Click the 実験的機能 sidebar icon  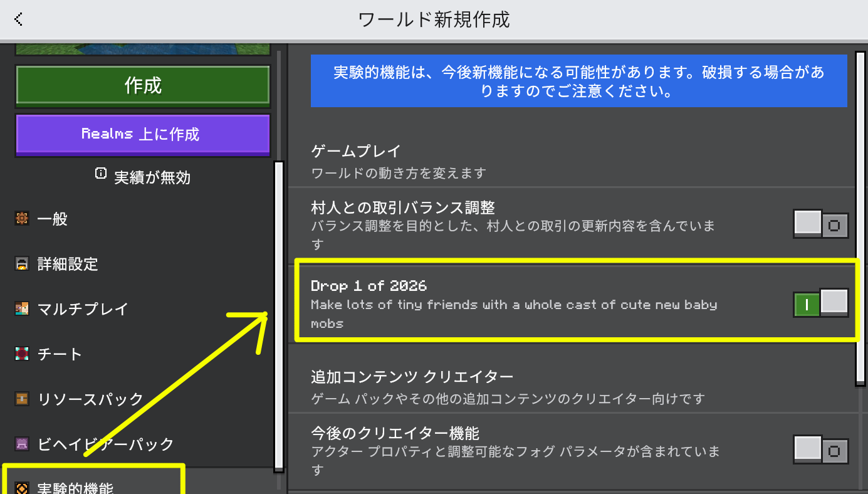pos(22,487)
